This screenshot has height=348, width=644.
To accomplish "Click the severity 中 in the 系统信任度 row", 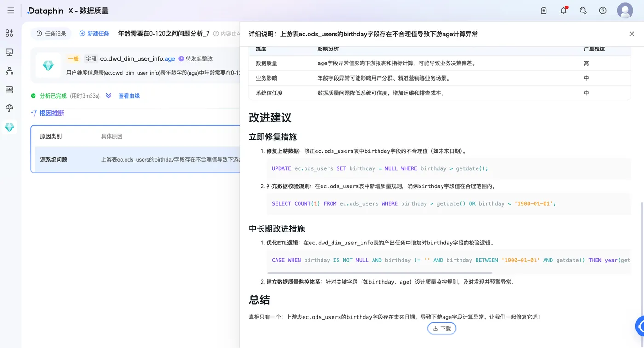I will pos(586,93).
